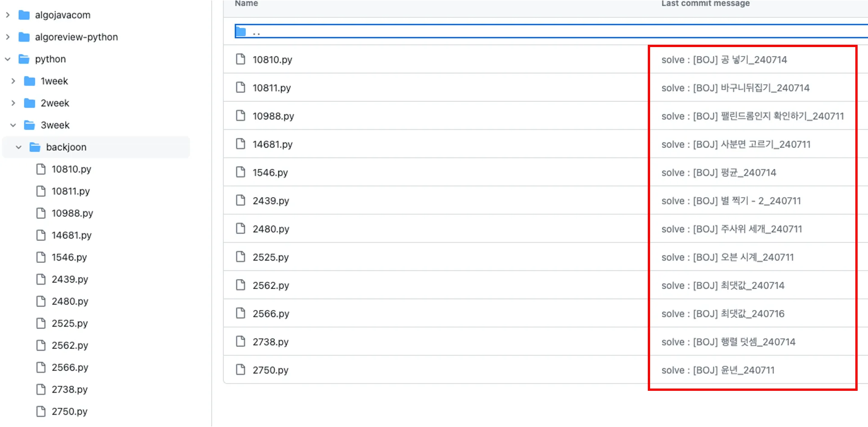
Task: Click the open backjoon folder icon
Action: 35,147
